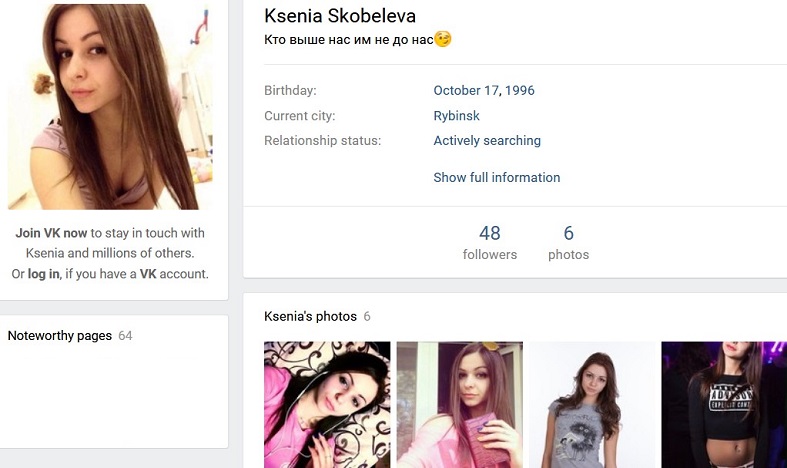Select the Rybinsk current city link

tap(456, 115)
